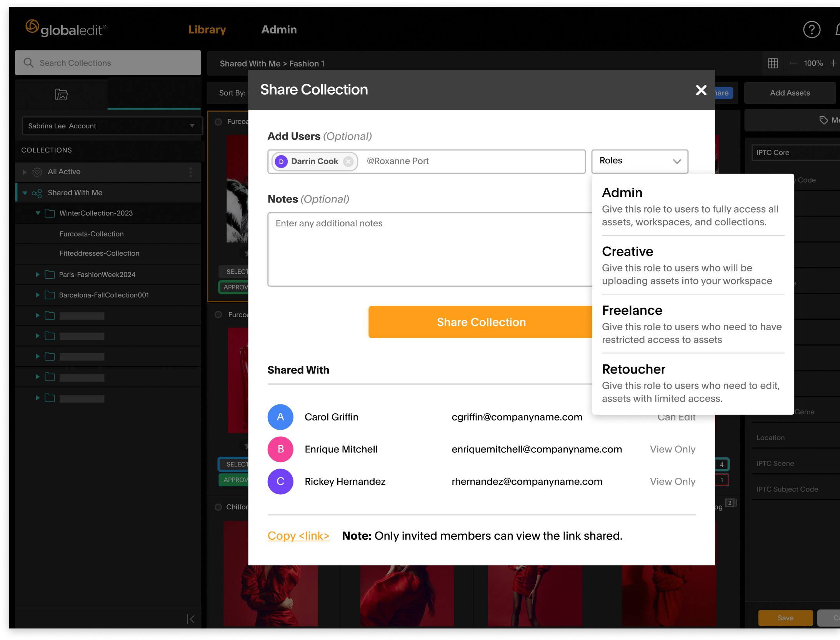The height and width of the screenshot is (640, 840).
Task: Click Enrique Mitchell's View Only permission
Action: (673, 449)
